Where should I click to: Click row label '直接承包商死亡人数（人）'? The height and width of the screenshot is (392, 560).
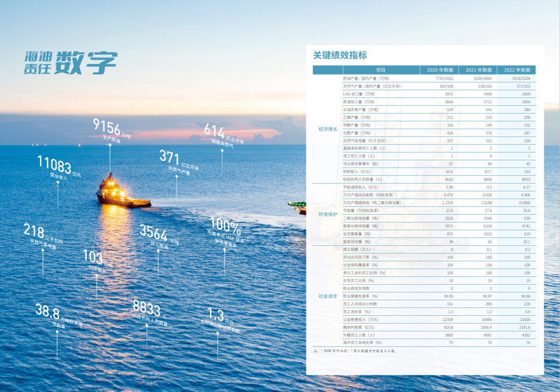tap(365, 148)
